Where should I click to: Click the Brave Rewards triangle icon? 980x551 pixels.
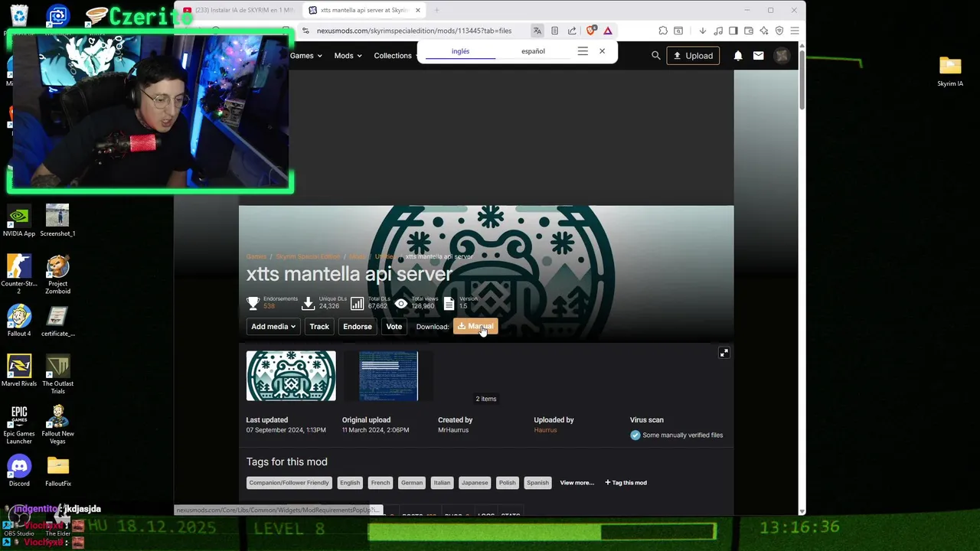(x=608, y=31)
